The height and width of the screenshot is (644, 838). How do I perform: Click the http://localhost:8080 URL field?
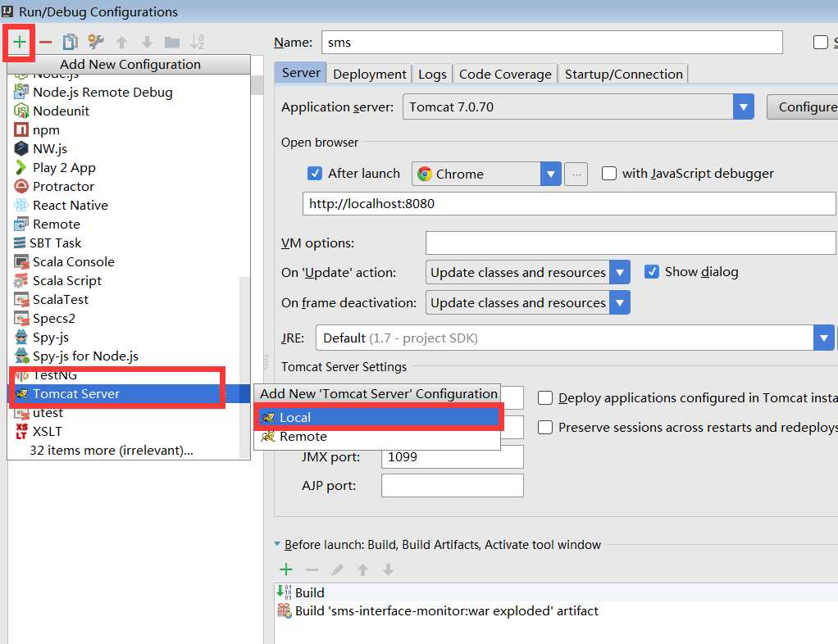coord(569,203)
